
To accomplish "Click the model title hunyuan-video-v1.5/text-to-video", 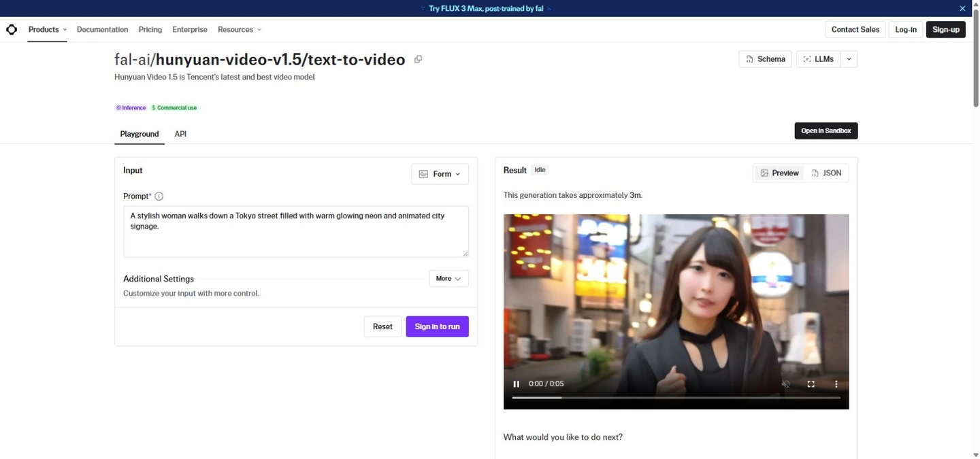I will [280, 60].
